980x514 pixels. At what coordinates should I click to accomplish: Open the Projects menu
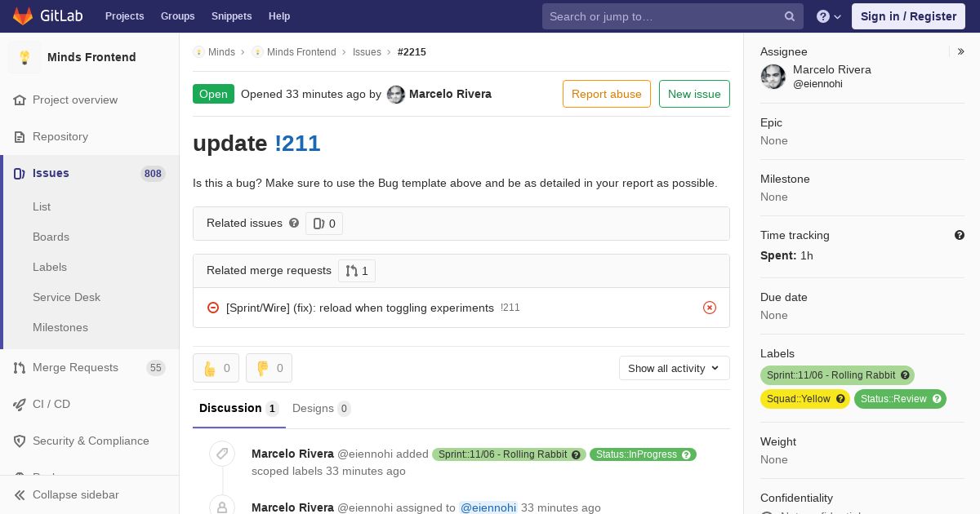[x=125, y=16]
